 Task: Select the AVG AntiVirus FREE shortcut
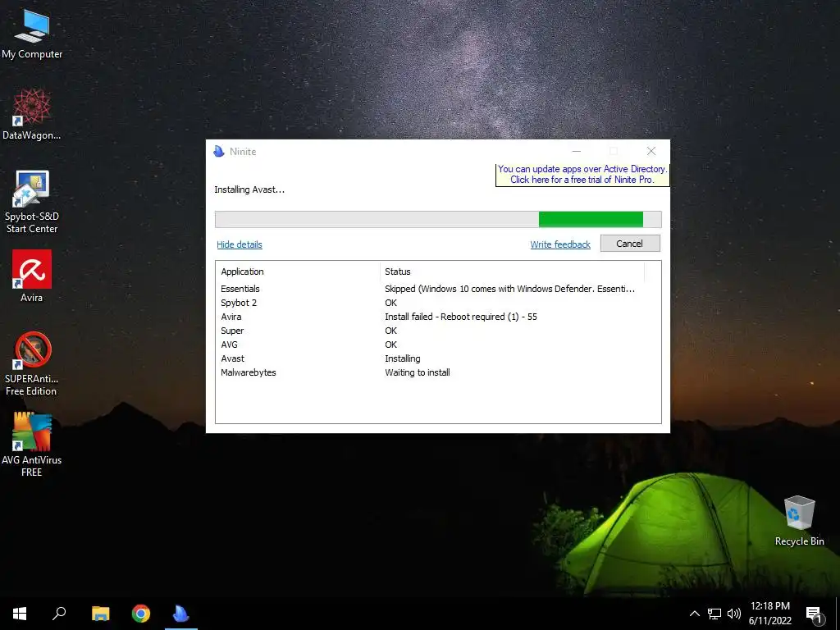point(32,445)
